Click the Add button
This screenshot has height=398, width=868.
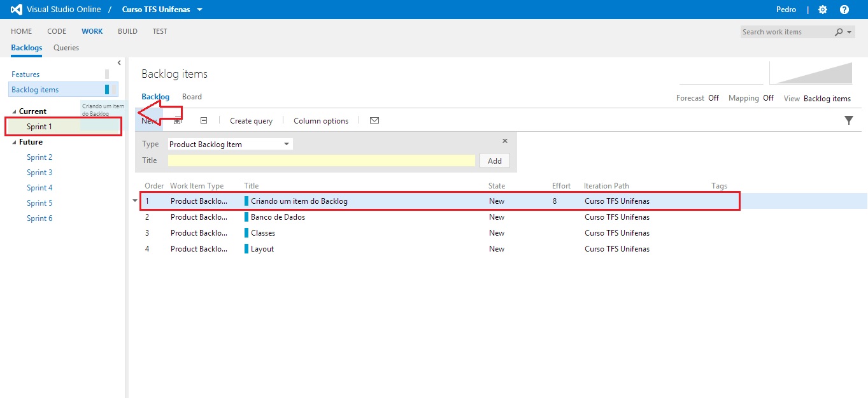tap(495, 161)
